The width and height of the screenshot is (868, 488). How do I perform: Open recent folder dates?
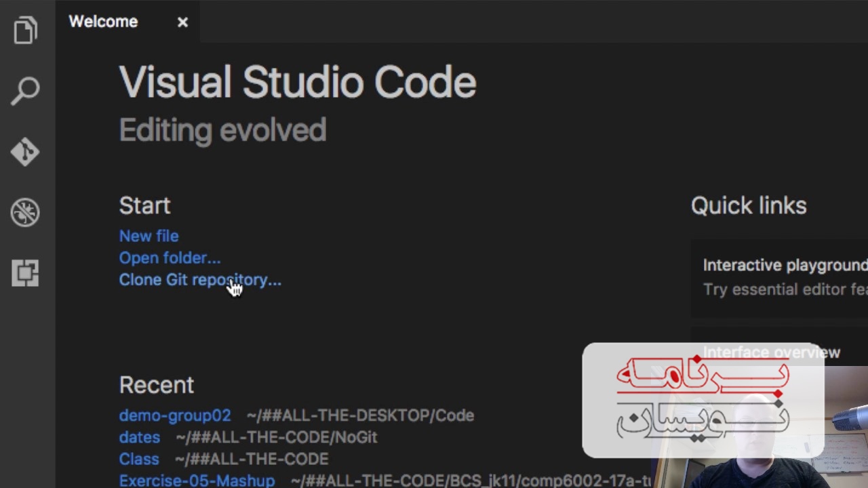(140, 437)
